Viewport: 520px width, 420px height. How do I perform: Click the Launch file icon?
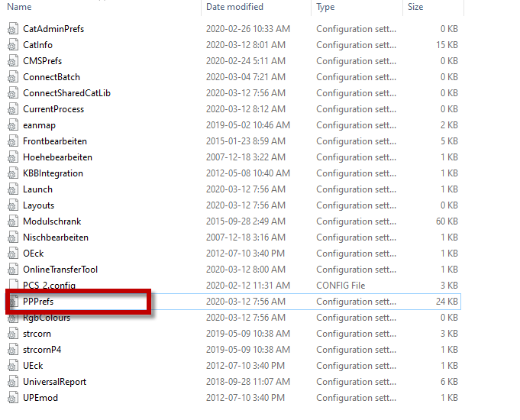(13, 189)
